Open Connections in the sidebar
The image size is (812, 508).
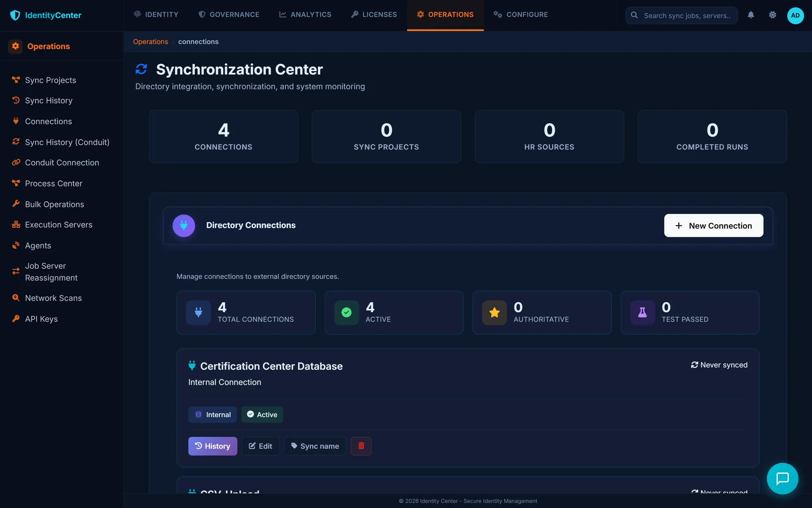(48, 121)
